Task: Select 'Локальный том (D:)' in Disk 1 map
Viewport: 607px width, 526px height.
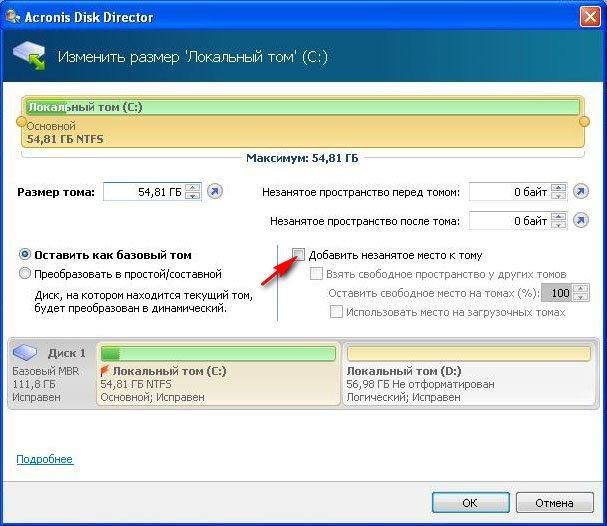Action: point(469,374)
